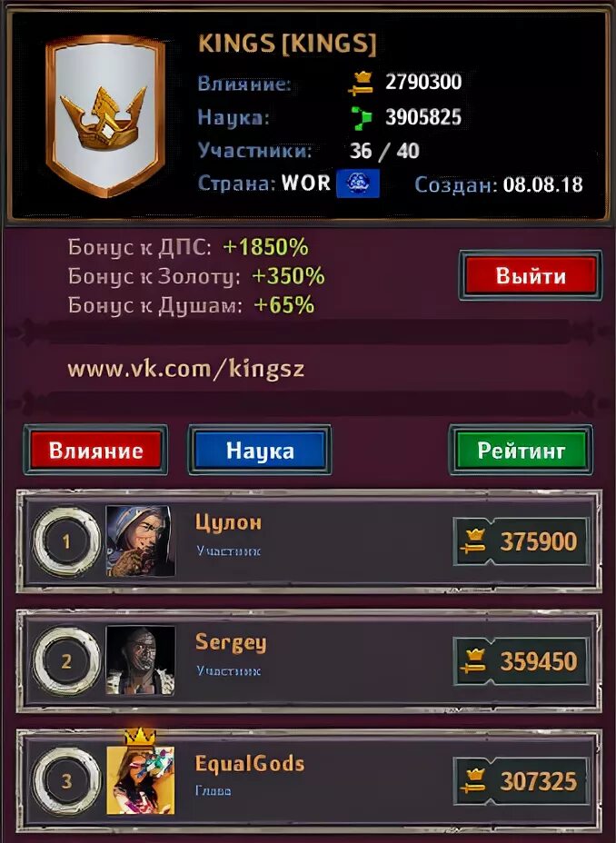Screen dimensions: 616x843
Task: Click the green science icon beside 3905825
Action: coord(362,118)
